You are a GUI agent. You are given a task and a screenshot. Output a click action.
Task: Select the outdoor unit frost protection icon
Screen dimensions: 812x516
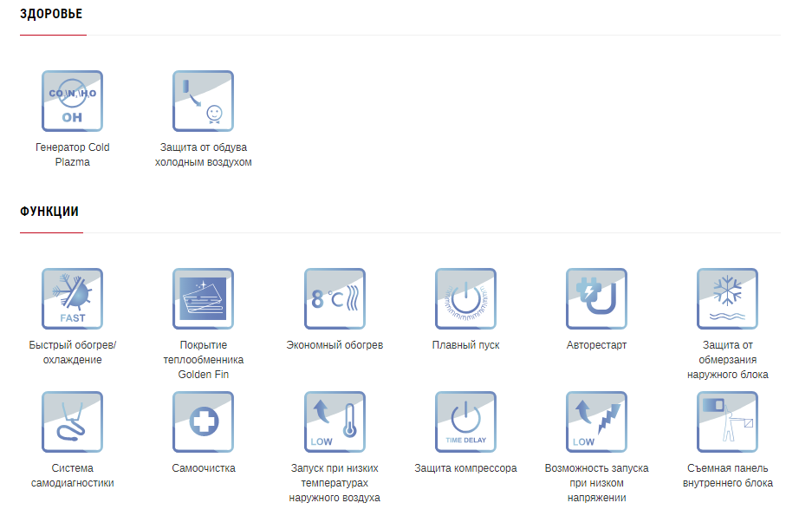click(727, 298)
